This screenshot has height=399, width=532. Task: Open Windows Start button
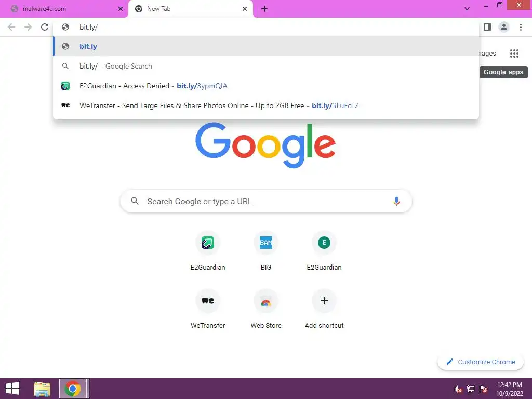pos(12,389)
